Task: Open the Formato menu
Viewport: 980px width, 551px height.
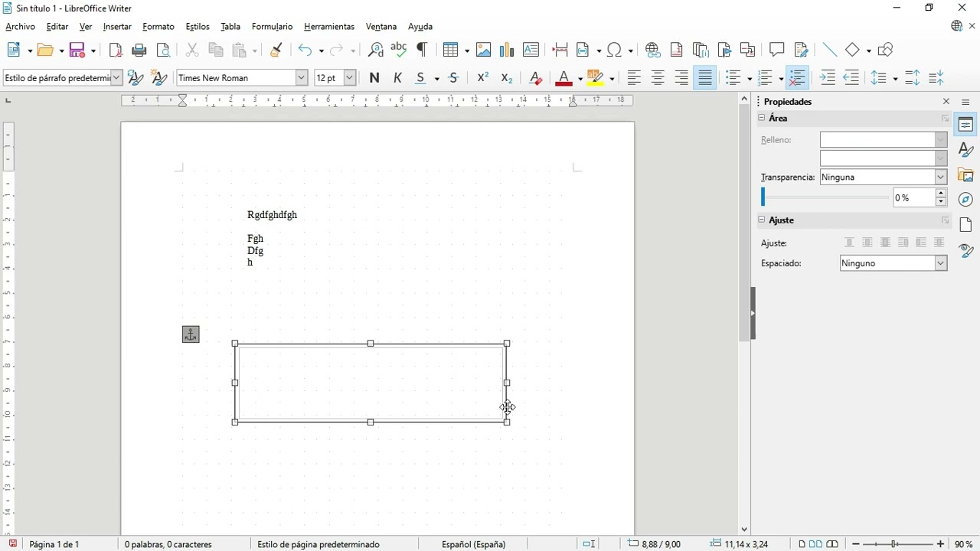Action: tap(158, 27)
